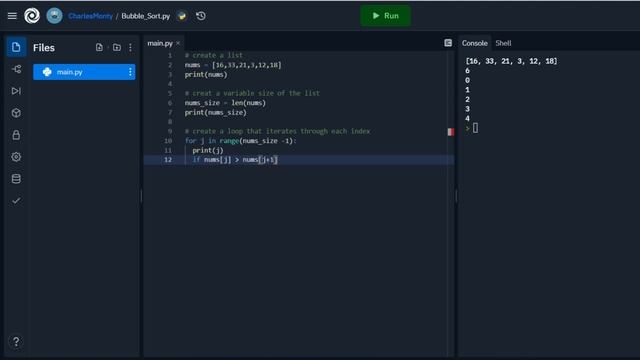
Task: Open the version history icon
Action: pos(201,16)
